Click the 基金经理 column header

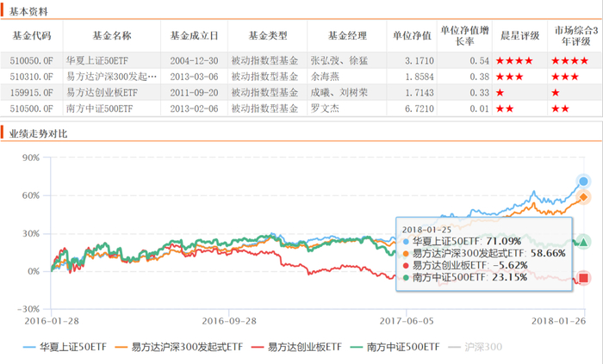(347, 35)
